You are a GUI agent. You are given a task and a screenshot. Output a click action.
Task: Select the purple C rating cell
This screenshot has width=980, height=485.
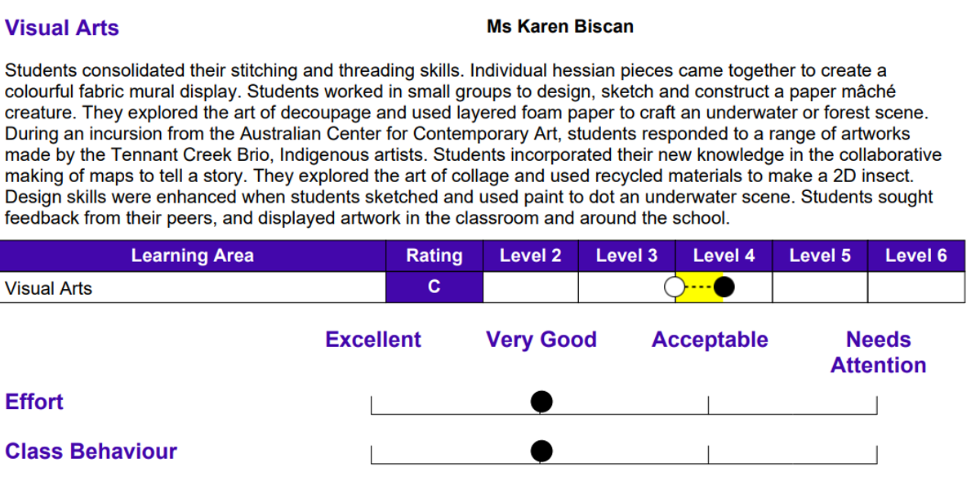tap(434, 287)
